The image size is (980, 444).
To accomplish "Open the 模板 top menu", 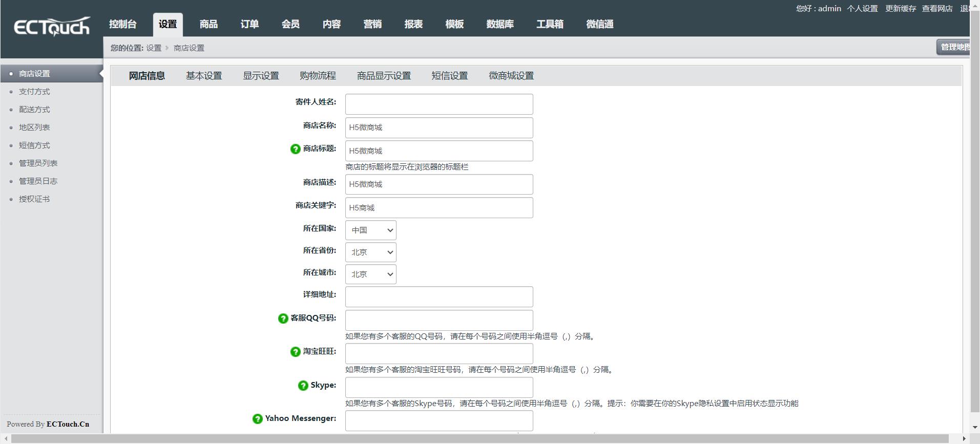I will click(x=454, y=24).
